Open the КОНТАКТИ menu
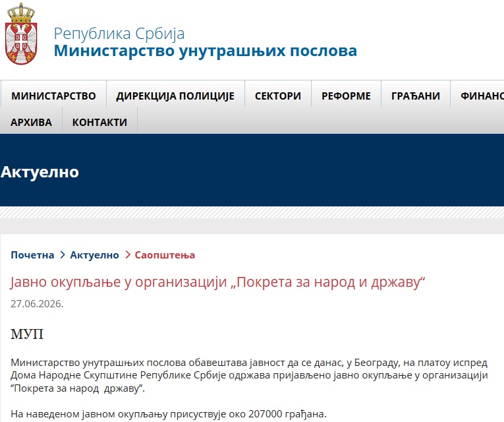Viewport: 504px width, 422px height. click(x=99, y=122)
